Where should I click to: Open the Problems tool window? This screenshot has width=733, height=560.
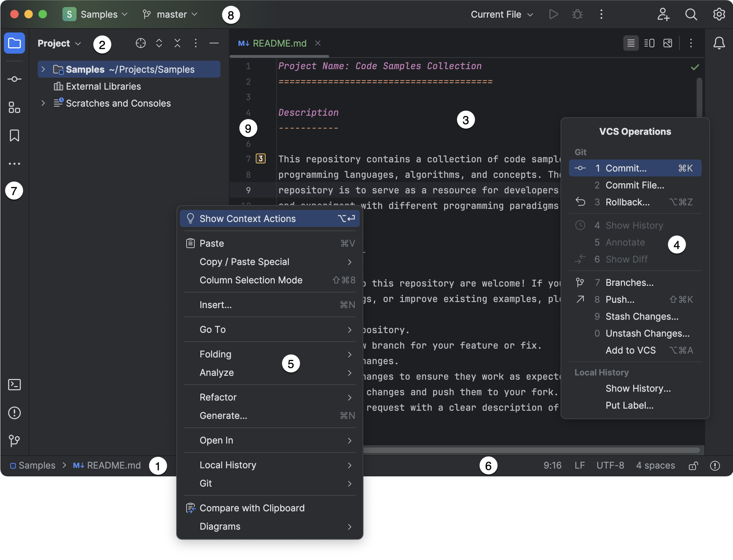[x=14, y=413]
